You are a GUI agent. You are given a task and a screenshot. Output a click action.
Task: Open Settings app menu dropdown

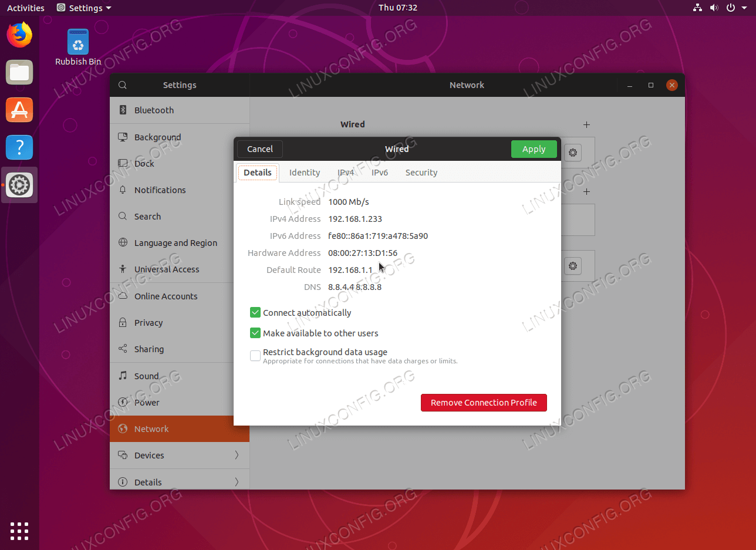(84, 8)
